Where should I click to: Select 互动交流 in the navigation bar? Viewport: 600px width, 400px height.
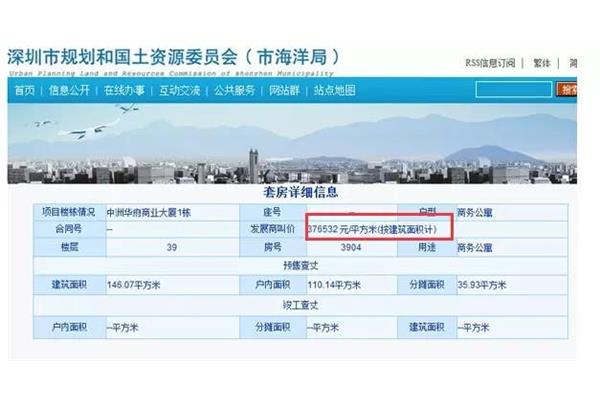pos(179,90)
